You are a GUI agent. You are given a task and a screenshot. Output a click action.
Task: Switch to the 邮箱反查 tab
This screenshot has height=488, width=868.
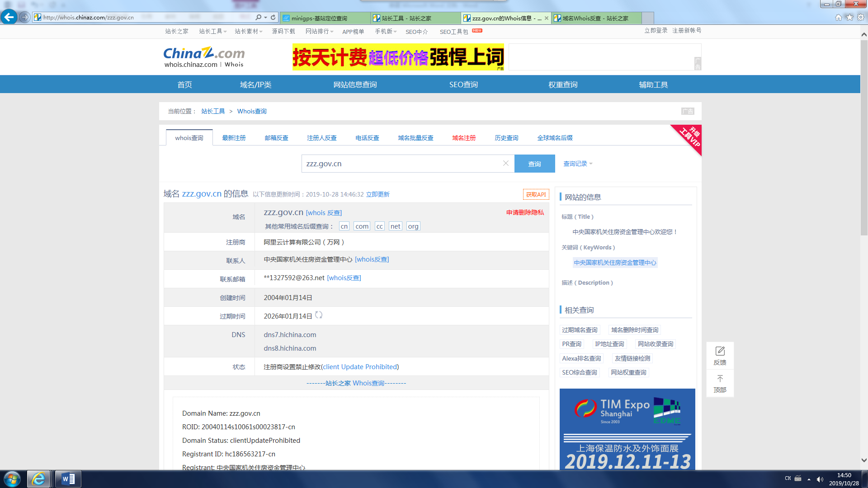[x=276, y=138]
